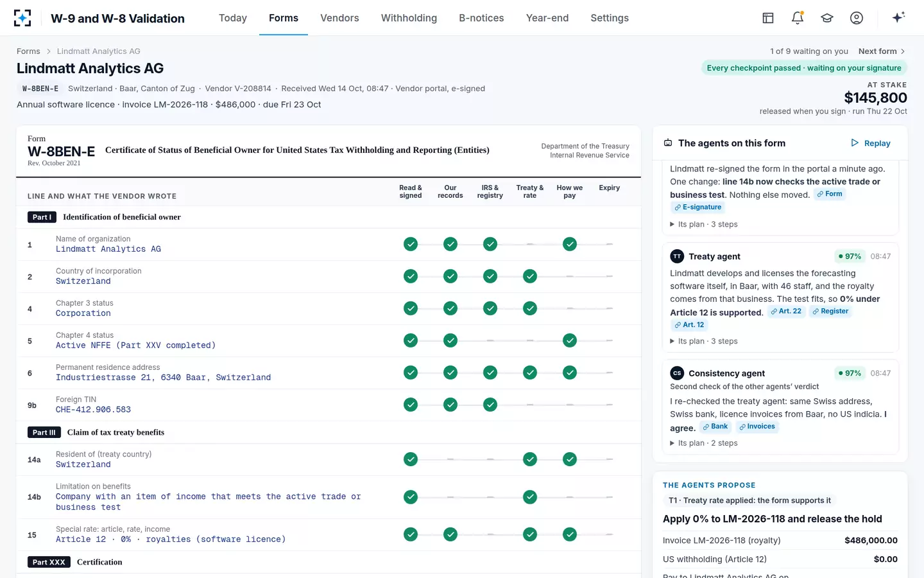Expand first "Its plan · 3 steps" above Treaty agent
924x578 pixels.
click(704, 224)
